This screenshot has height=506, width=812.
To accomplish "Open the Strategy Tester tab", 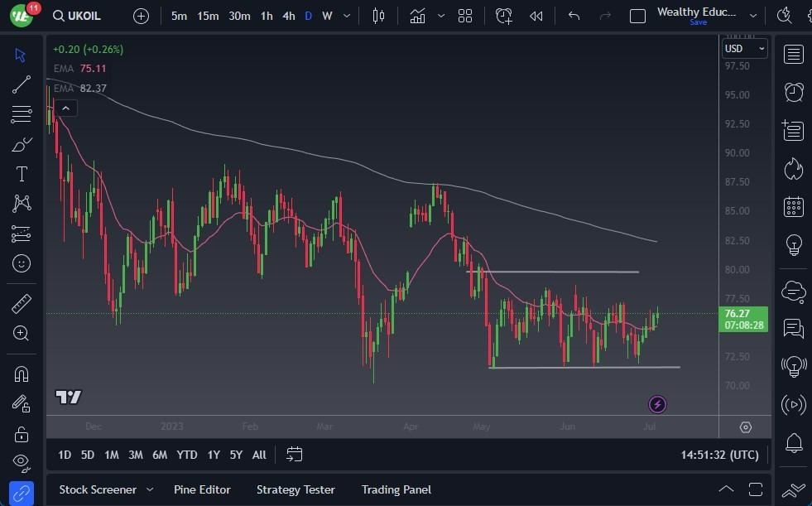I will 295,489.
